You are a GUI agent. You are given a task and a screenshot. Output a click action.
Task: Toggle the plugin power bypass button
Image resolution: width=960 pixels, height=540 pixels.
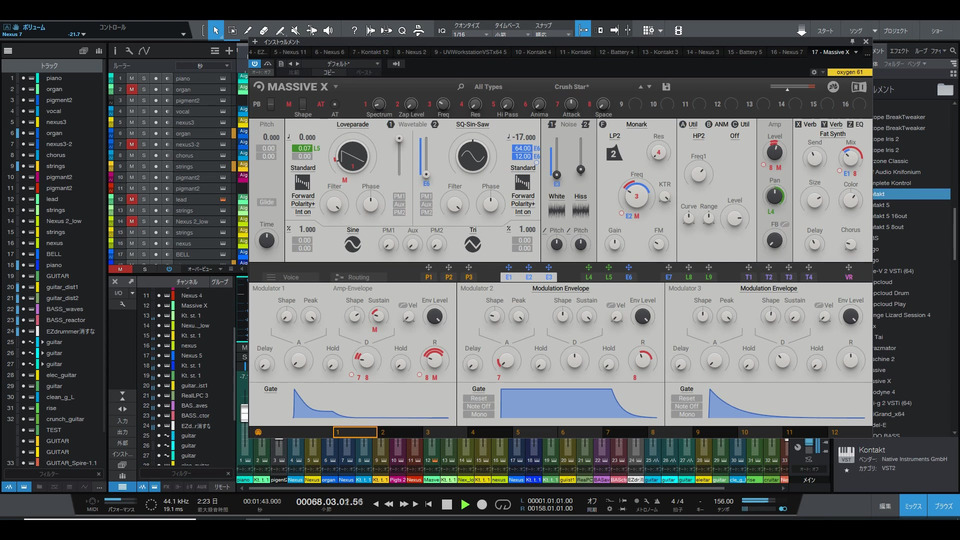coord(255,63)
